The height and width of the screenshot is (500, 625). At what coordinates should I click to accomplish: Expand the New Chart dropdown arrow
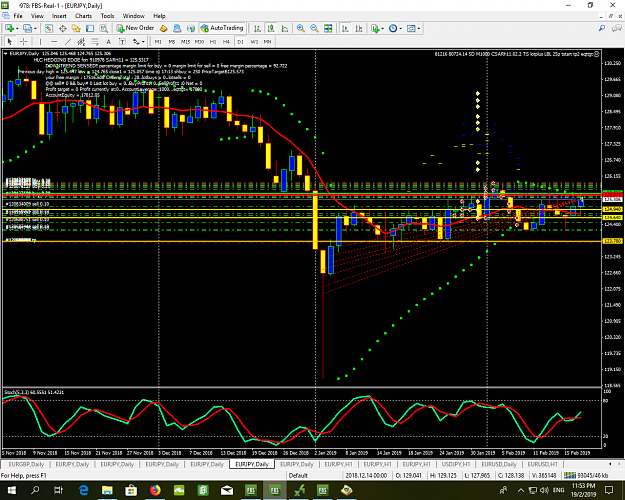(x=17, y=28)
